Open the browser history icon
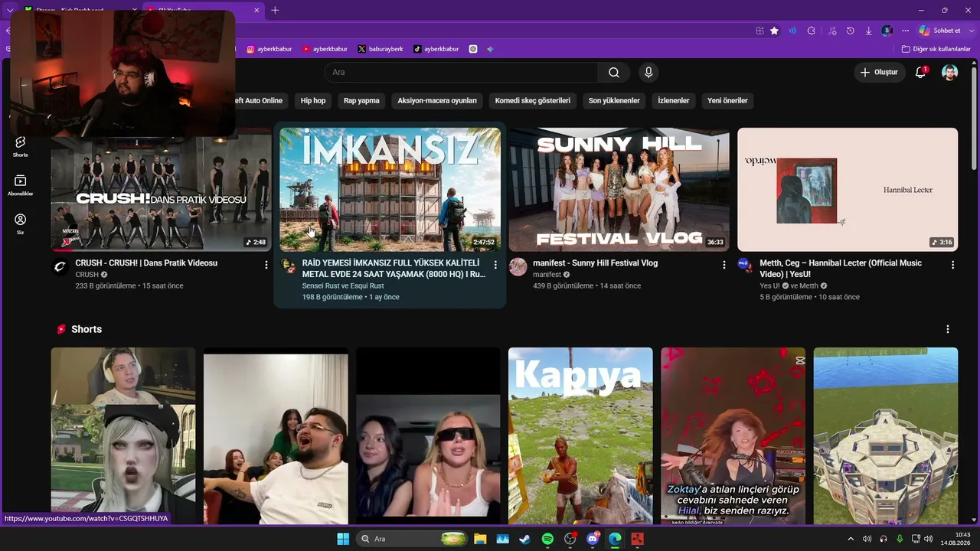The height and width of the screenshot is (551, 980). [x=850, y=31]
